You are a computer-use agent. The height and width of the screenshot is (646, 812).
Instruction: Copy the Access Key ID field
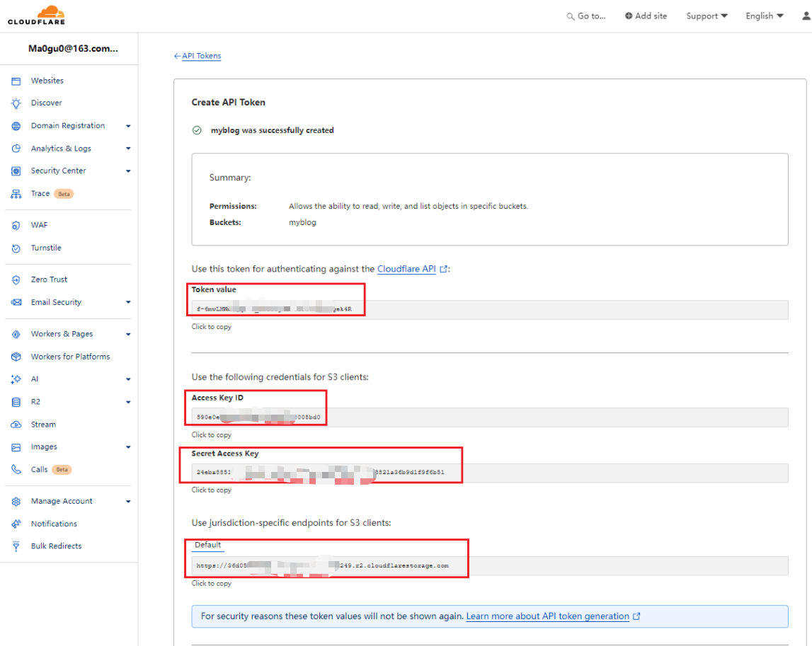(x=489, y=417)
